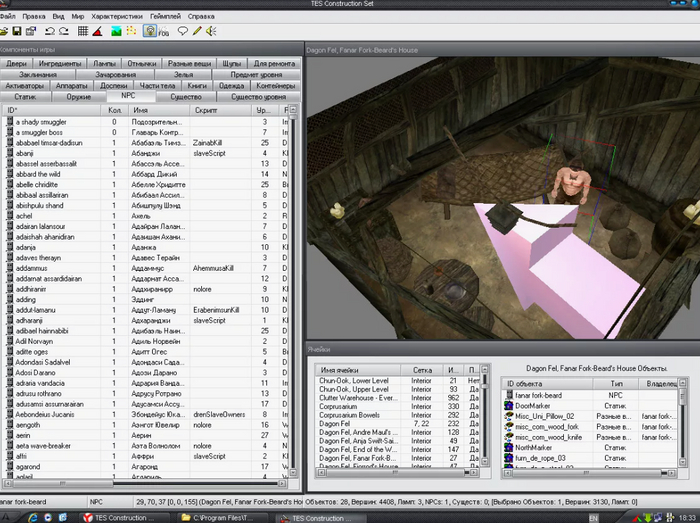Click the Redo arrow icon
The image size is (700, 523).
64,31
